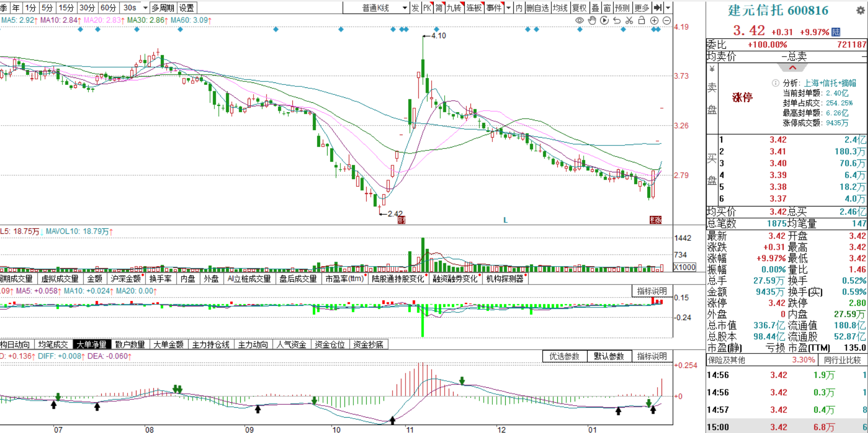Select the 陆股通持股变化 tab

(398, 279)
